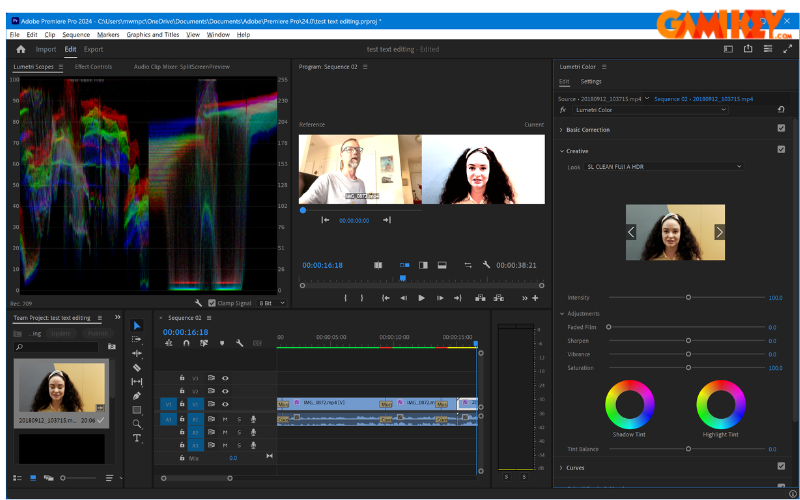Hide track V2 with eye icon
This screenshot has height=500, width=800.
(225, 391)
